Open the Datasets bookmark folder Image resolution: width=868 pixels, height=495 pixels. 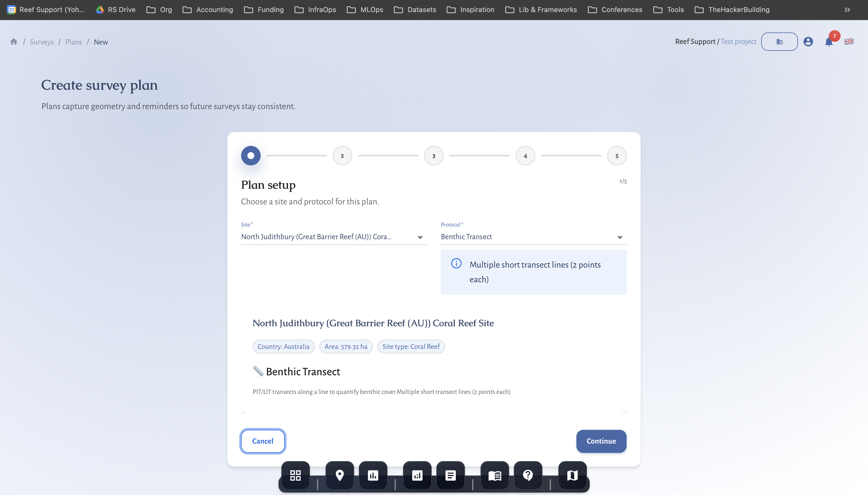(x=415, y=9)
